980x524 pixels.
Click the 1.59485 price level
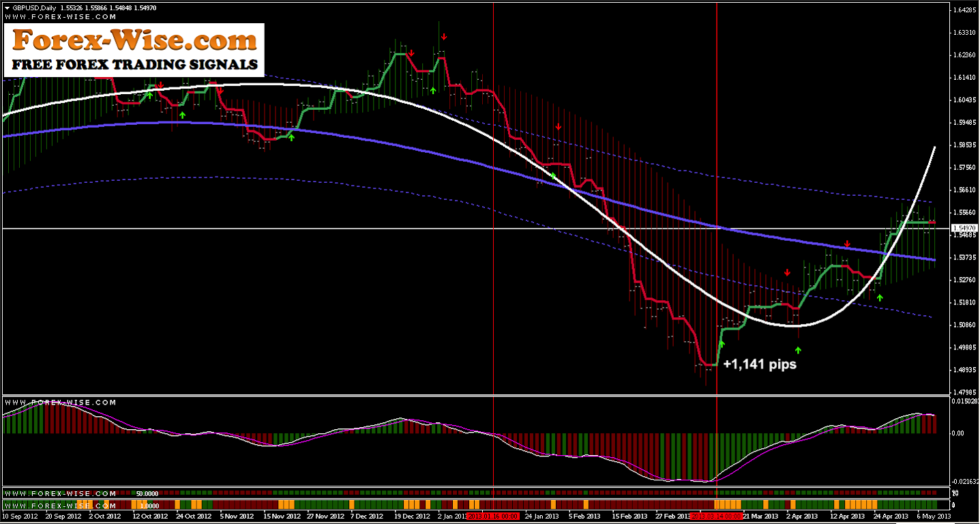[x=965, y=123]
